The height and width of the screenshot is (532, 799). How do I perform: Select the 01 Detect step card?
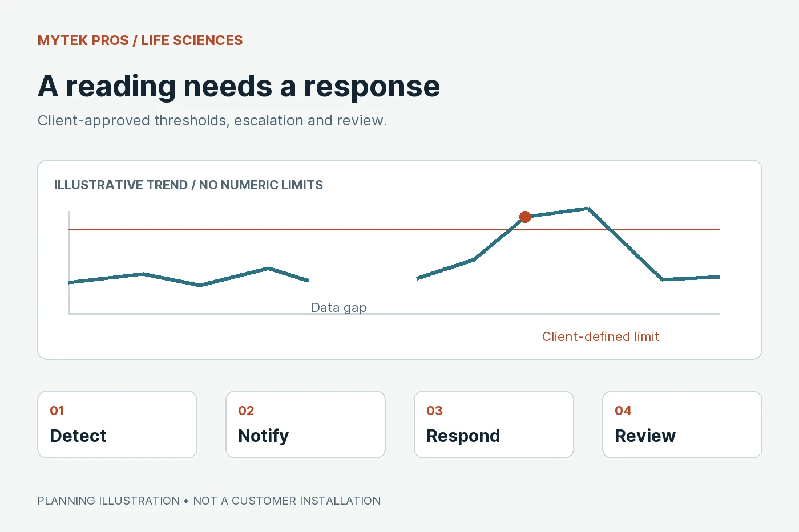(117, 424)
